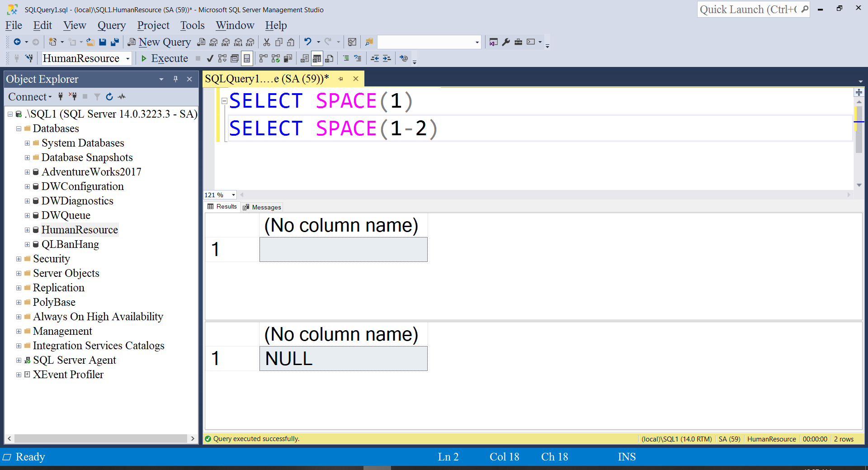Open the Toolbox icon

[518, 42]
